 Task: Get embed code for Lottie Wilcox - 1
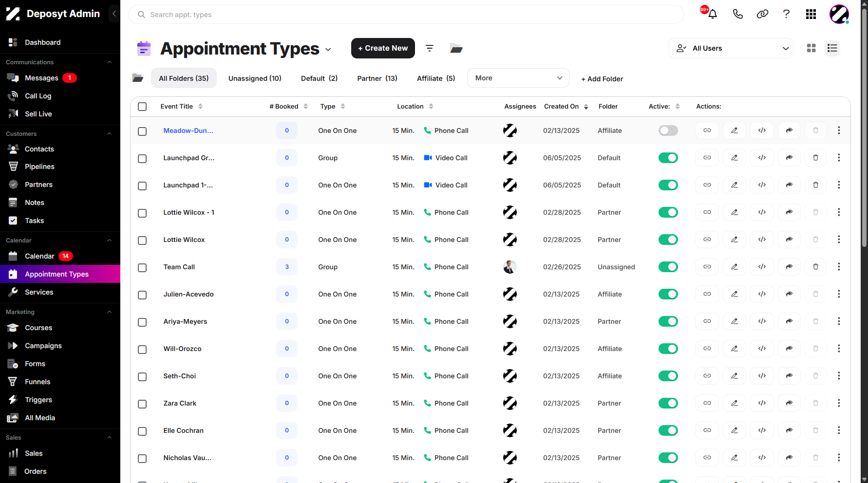point(762,212)
